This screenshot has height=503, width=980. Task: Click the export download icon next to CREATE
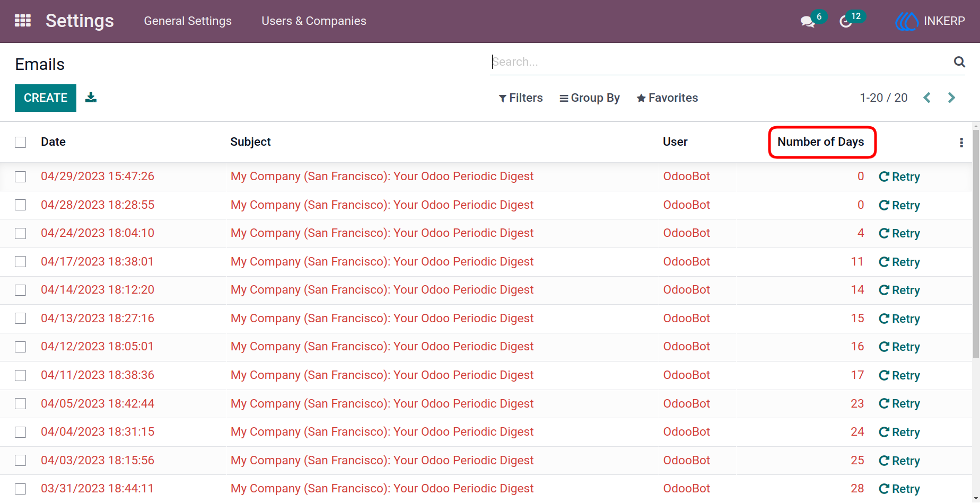91,98
